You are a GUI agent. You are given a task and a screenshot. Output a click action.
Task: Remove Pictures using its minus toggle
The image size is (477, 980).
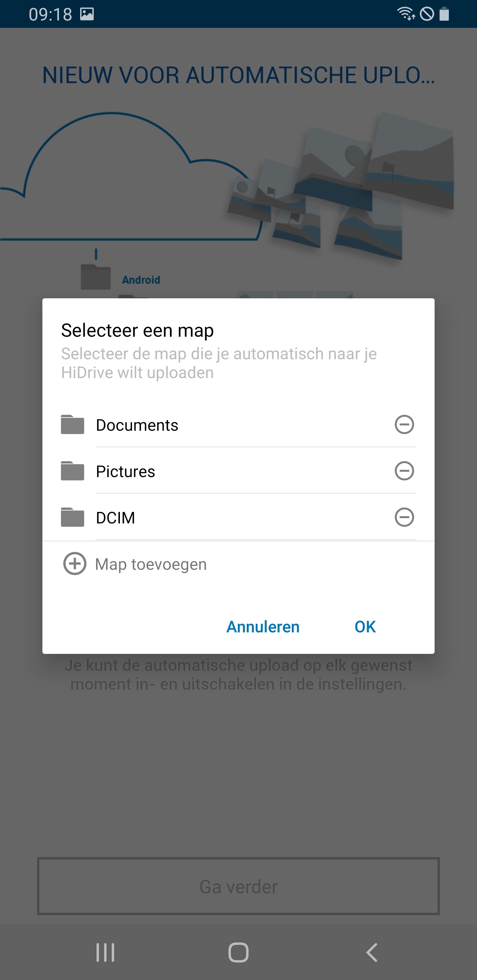click(404, 471)
